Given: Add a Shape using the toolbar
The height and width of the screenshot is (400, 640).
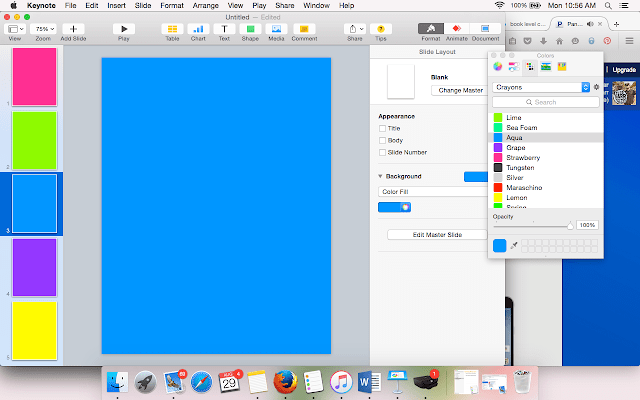Looking at the screenshot, I should click(x=249, y=29).
